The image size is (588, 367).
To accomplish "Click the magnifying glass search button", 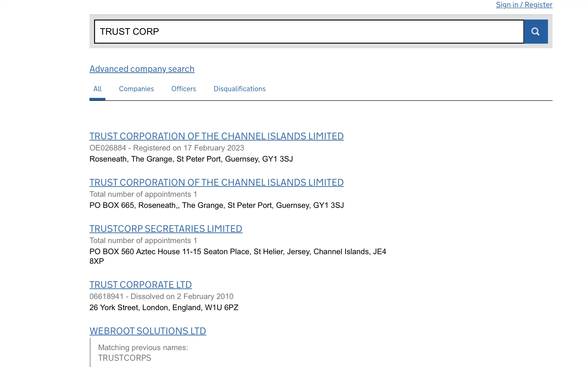I will pyautogui.click(x=536, y=32).
